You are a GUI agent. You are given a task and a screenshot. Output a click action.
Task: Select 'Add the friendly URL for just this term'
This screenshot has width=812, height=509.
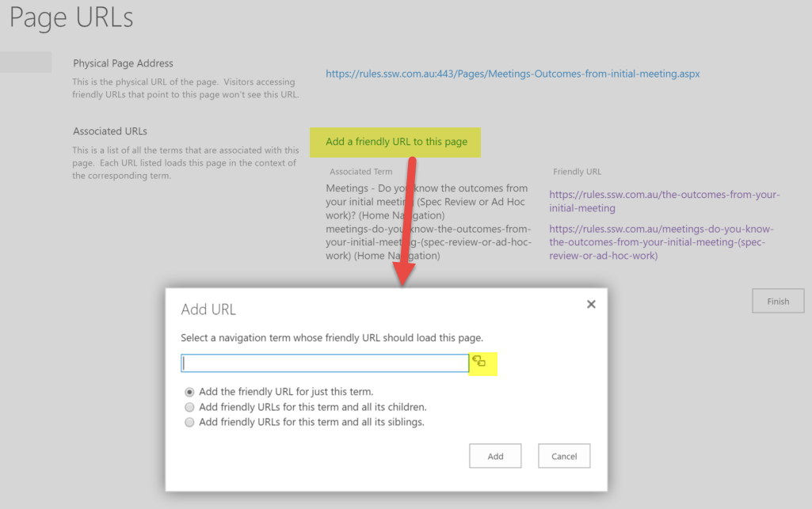click(x=189, y=392)
